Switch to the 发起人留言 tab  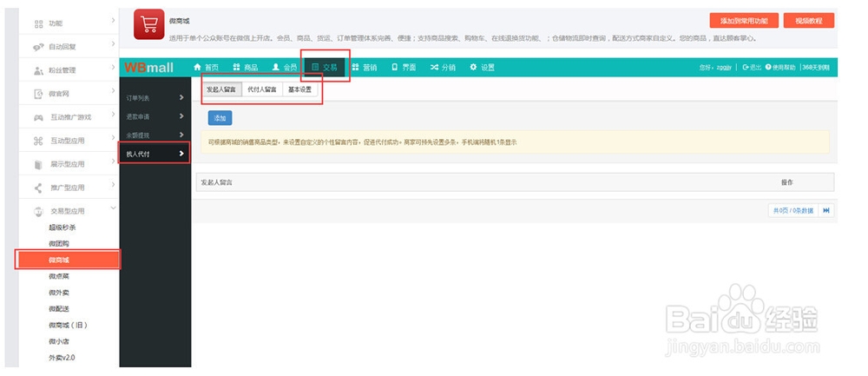click(x=221, y=89)
